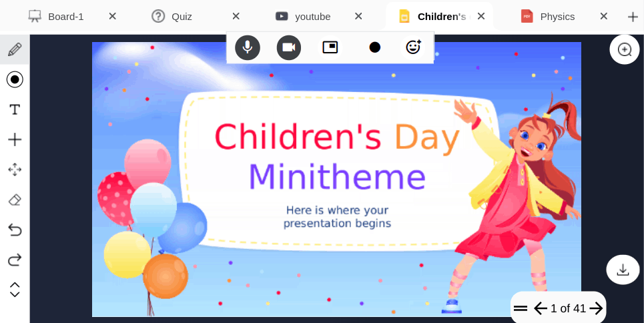
Task: Expand the toolbar with up-down chevrons
Action: click(15, 290)
